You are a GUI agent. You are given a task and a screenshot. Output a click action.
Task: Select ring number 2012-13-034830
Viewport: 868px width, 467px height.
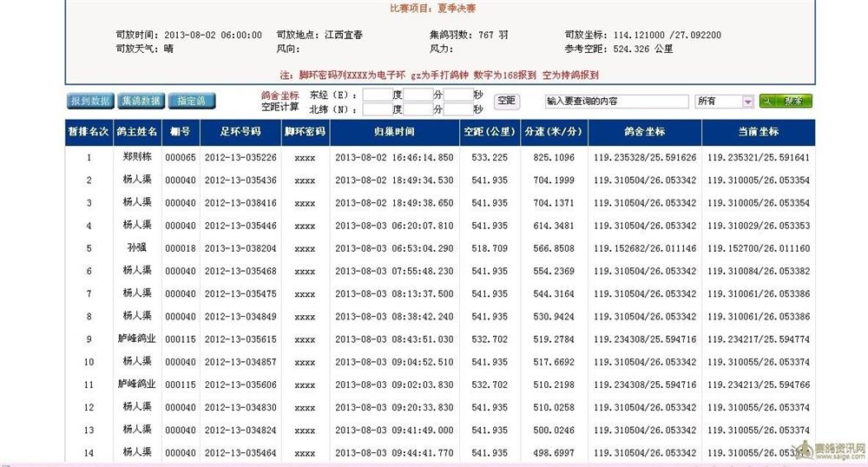pos(240,407)
